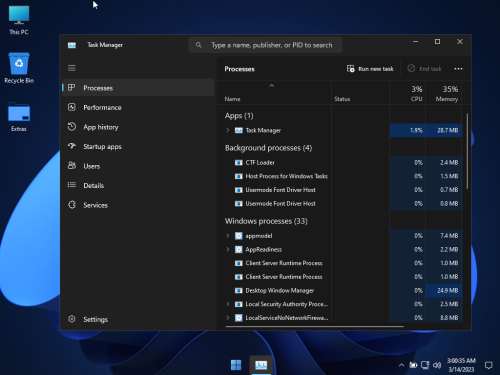
Task: Click the Users people icon
Action: click(72, 165)
